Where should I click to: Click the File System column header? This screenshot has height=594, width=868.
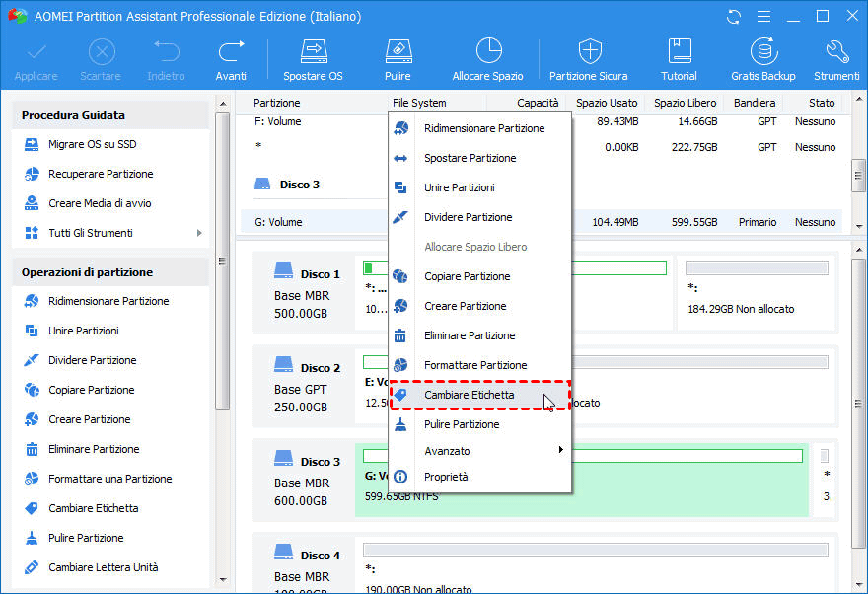419,103
